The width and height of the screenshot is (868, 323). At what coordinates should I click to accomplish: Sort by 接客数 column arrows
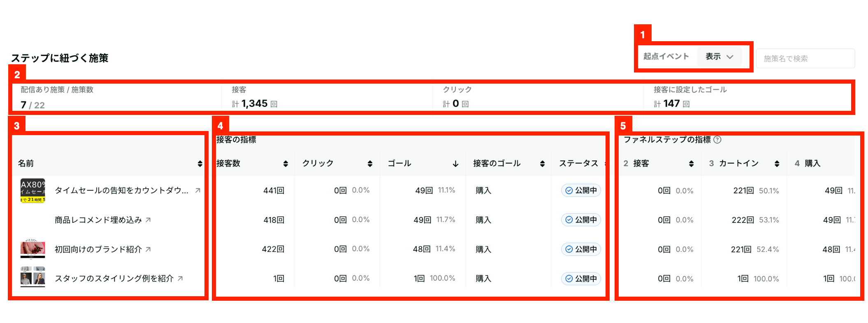tap(285, 164)
